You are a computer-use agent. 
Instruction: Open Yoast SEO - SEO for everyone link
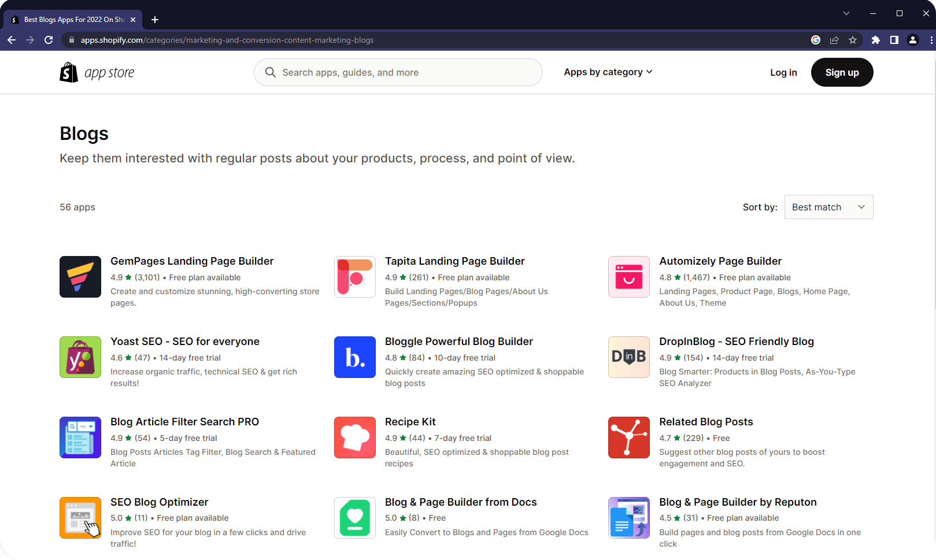185,342
